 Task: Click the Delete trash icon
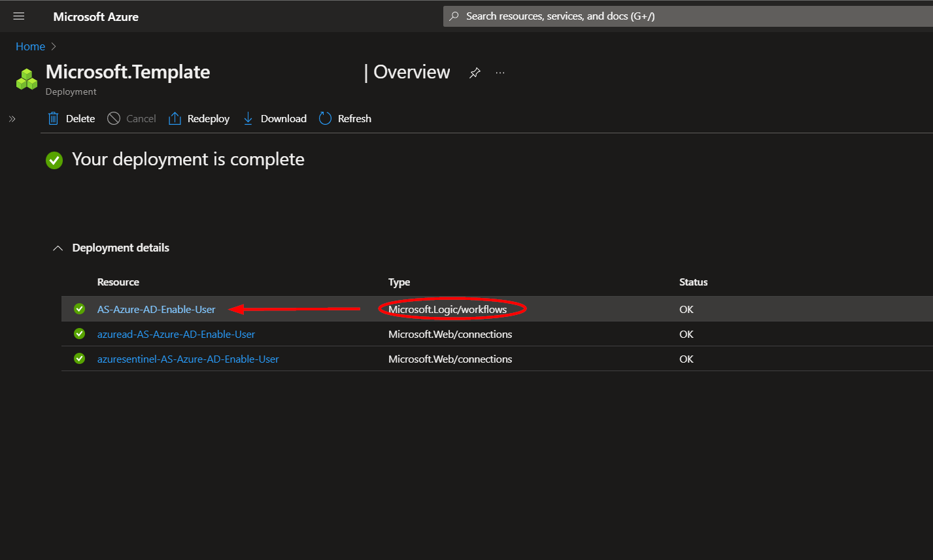click(53, 118)
